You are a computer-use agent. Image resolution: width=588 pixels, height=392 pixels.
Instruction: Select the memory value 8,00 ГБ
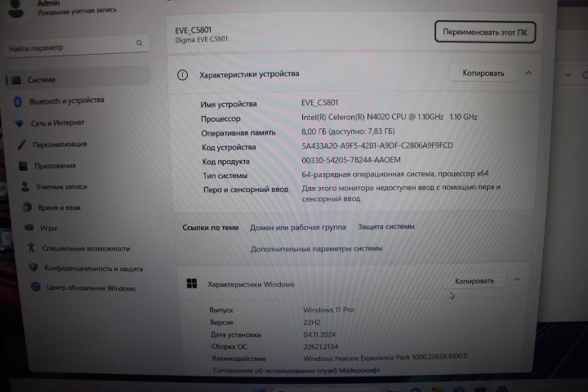pos(348,131)
